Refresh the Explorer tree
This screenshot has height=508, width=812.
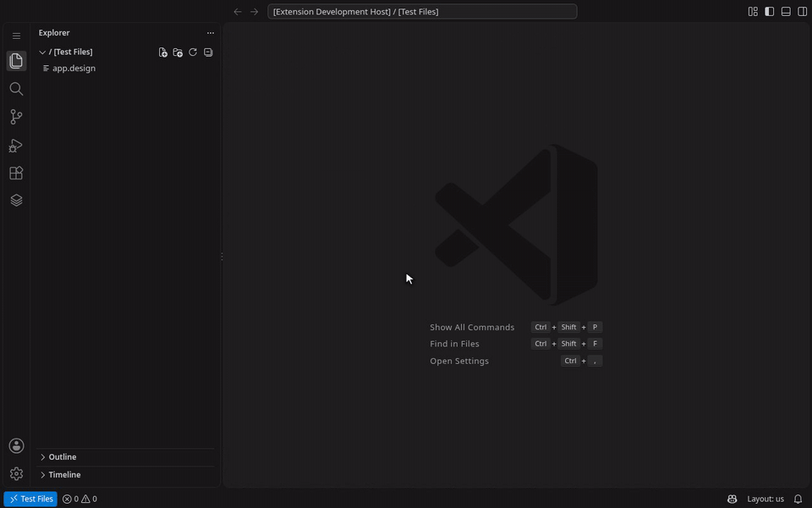(193, 52)
